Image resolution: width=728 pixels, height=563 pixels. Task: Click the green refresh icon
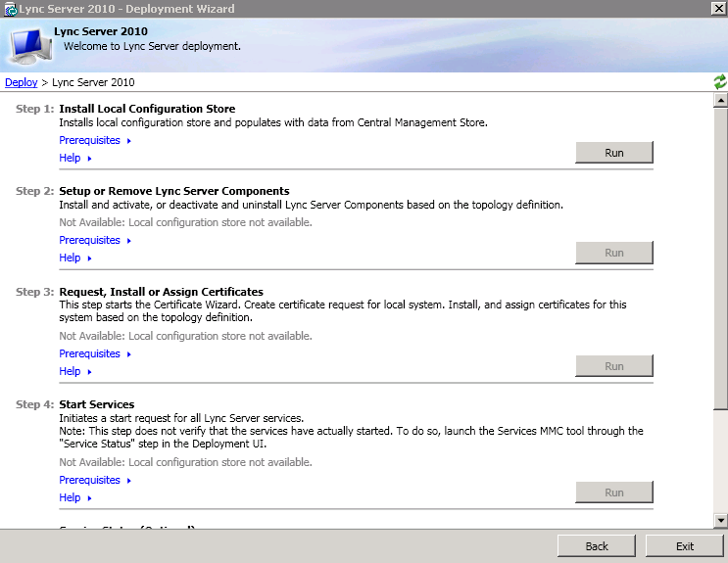[719, 82]
